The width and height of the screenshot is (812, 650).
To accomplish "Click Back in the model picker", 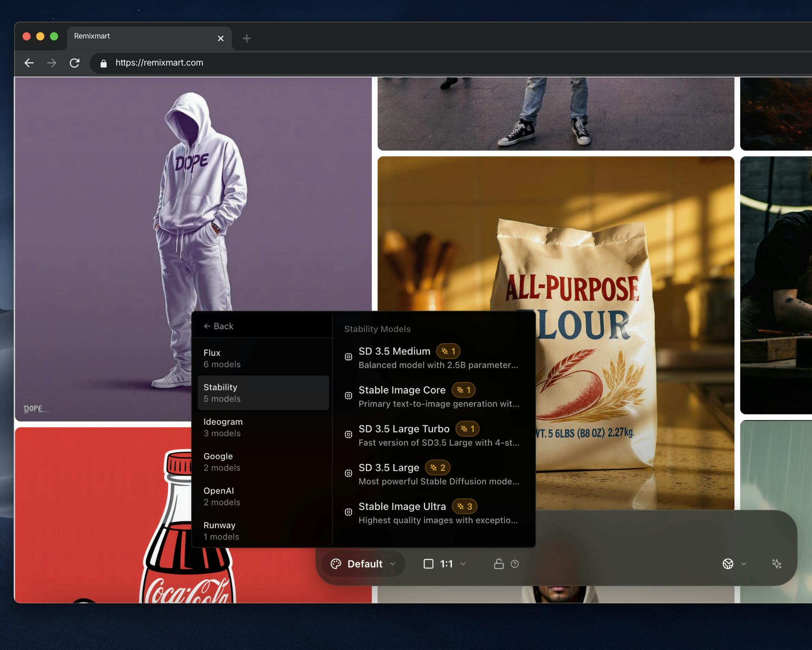I will pyautogui.click(x=218, y=326).
